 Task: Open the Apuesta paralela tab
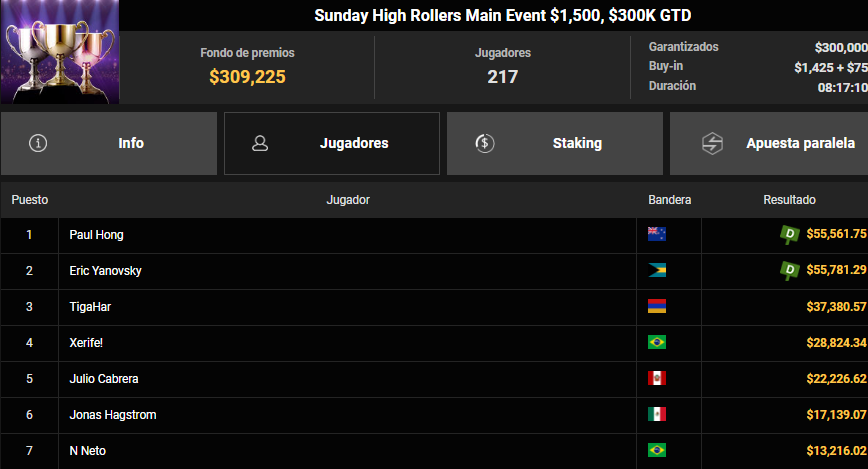pyautogui.click(x=769, y=143)
